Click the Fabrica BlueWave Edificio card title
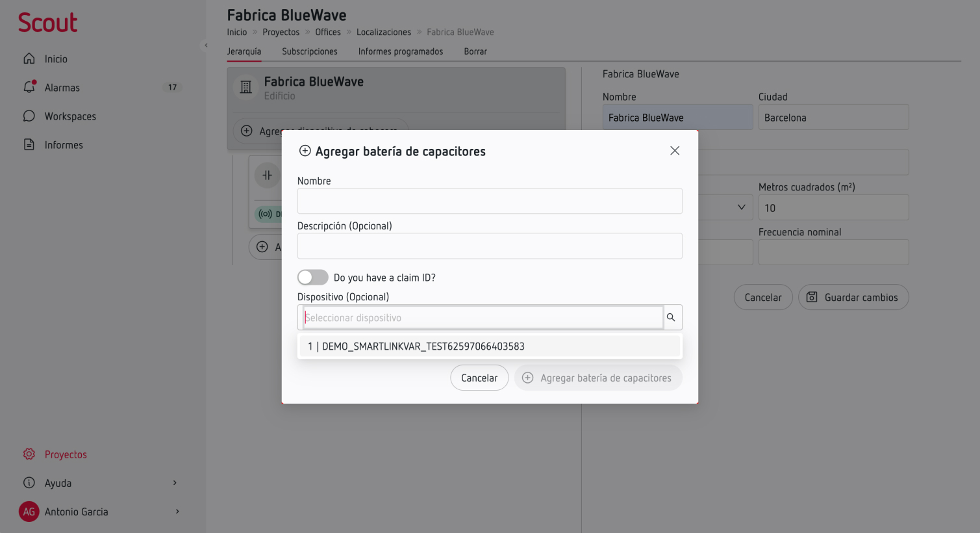Image resolution: width=980 pixels, height=533 pixels. click(x=314, y=82)
